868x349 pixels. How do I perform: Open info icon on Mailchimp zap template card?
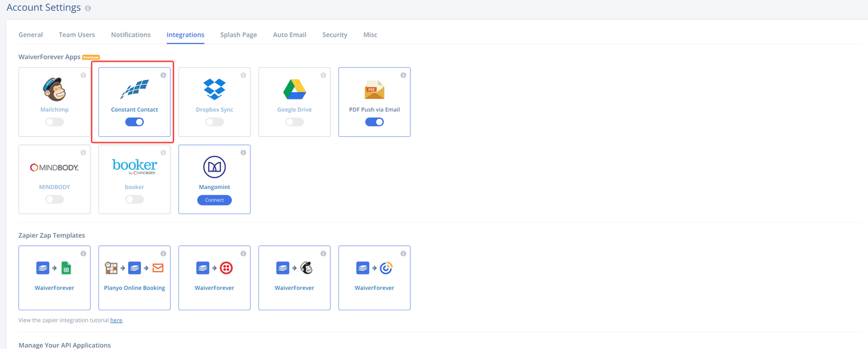[x=323, y=253]
